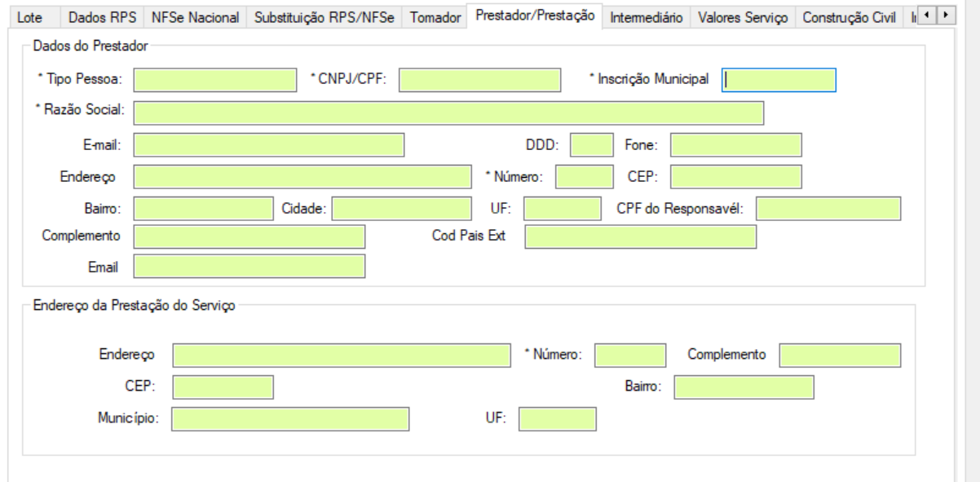This screenshot has width=980, height=482.
Task: Click the CPF do Responsavél field
Action: 828,209
